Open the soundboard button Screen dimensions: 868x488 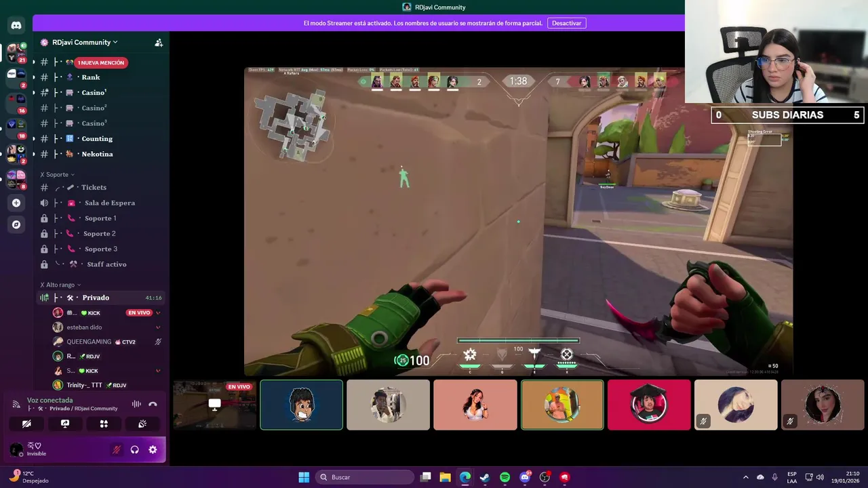[x=142, y=424]
